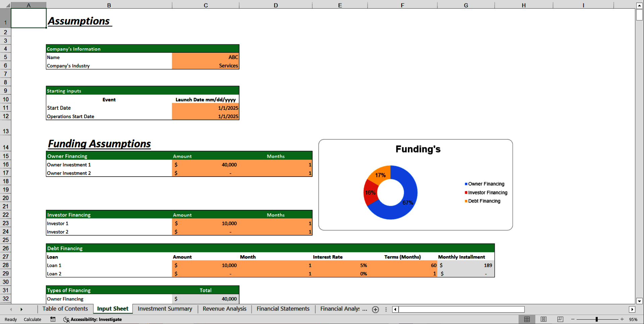The height and width of the screenshot is (324, 644).
Task: Add a new worksheet using the plus icon
Action: pos(375,310)
